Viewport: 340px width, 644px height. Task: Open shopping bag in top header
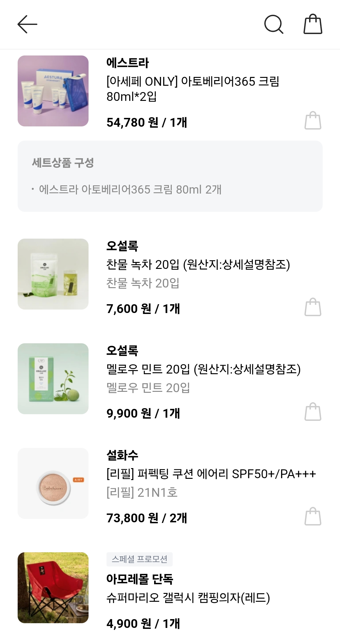pyautogui.click(x=313, y=24)
